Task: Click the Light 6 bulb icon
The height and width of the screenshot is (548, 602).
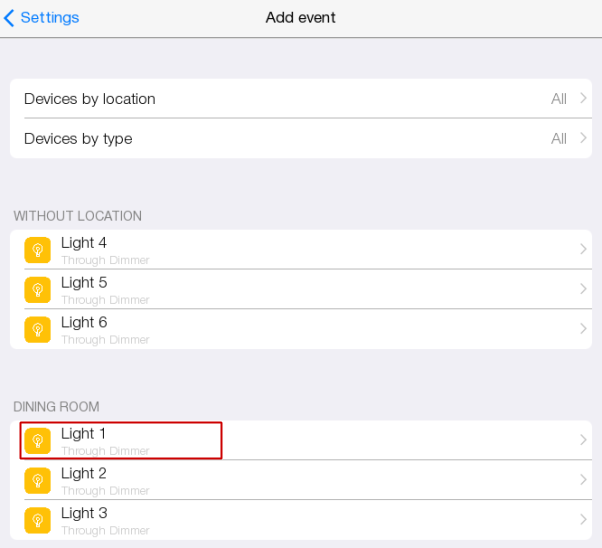Action: point(37,329)
